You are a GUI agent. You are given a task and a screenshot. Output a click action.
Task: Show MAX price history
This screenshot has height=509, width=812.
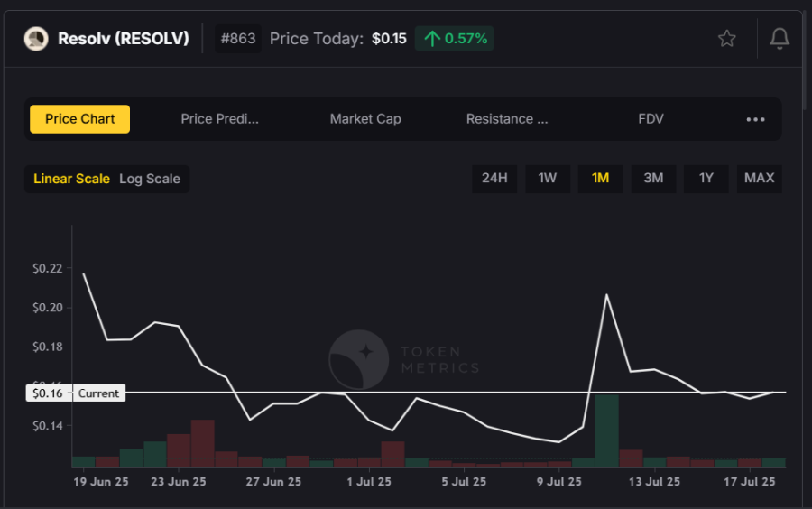pyautogui.click(x=759, y=178)
